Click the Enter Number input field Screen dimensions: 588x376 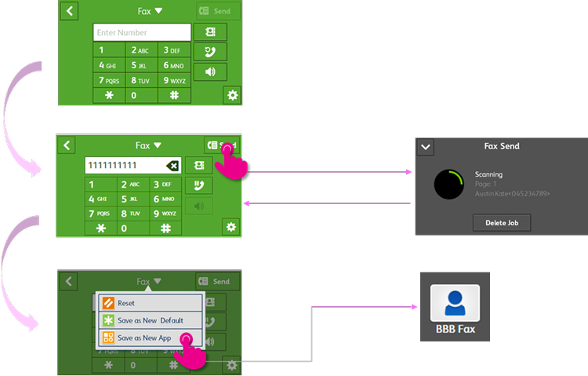(142, 32)
